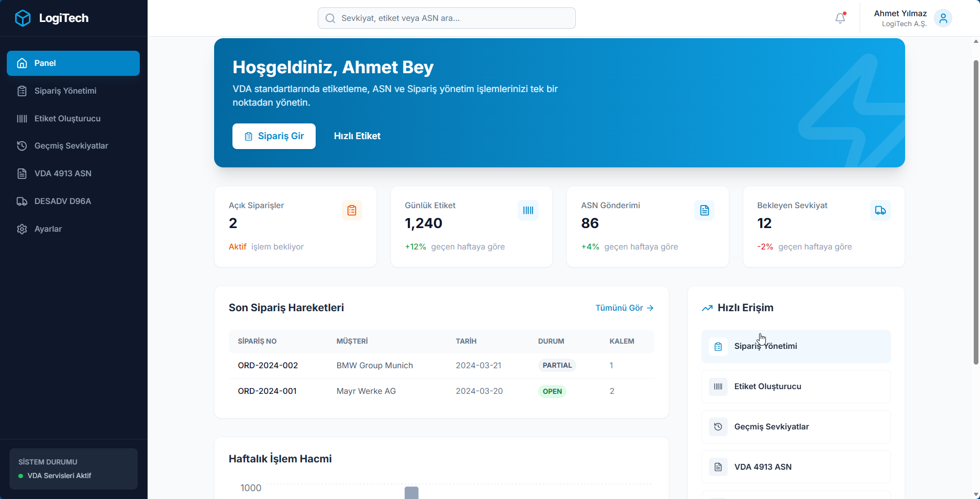Click the PARTIAL status badge
Viewport: 980px width, 499px height.
click(557, 366)
